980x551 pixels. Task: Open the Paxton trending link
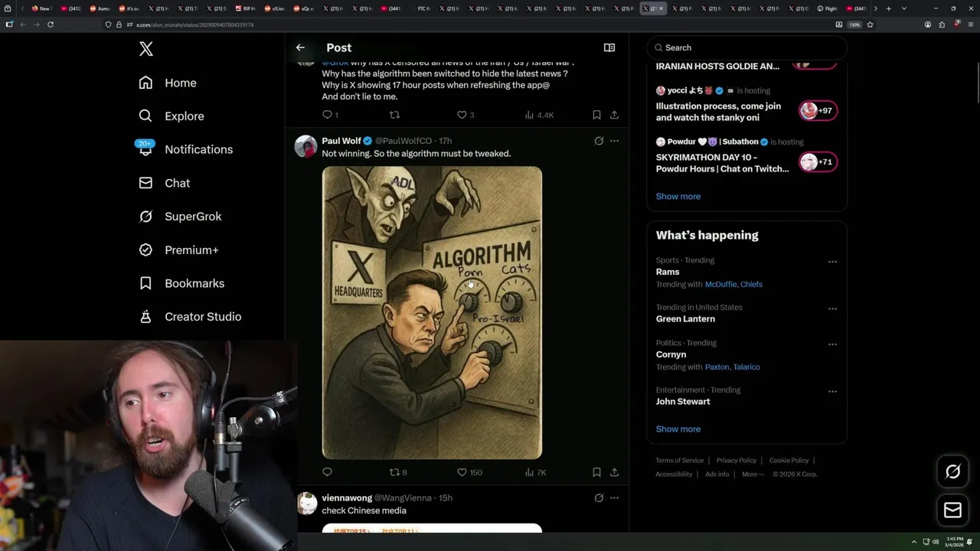pyautogui.click(x=717, y=367)
